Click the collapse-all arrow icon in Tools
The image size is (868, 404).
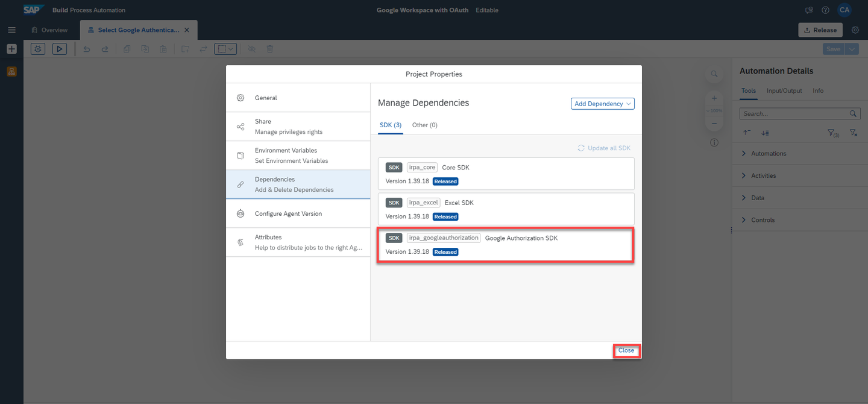tap(747, 133)
